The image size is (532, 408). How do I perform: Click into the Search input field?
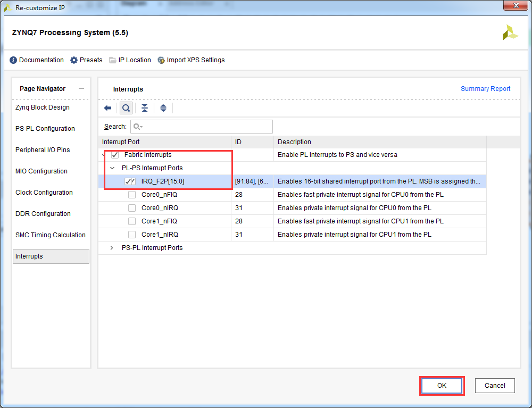202,127
